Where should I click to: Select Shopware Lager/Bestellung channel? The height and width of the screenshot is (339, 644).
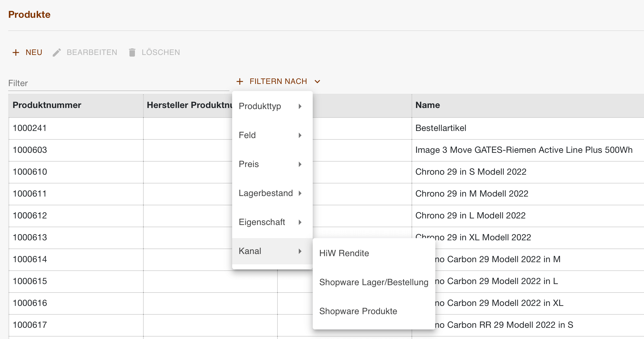(x=374, y=282)
